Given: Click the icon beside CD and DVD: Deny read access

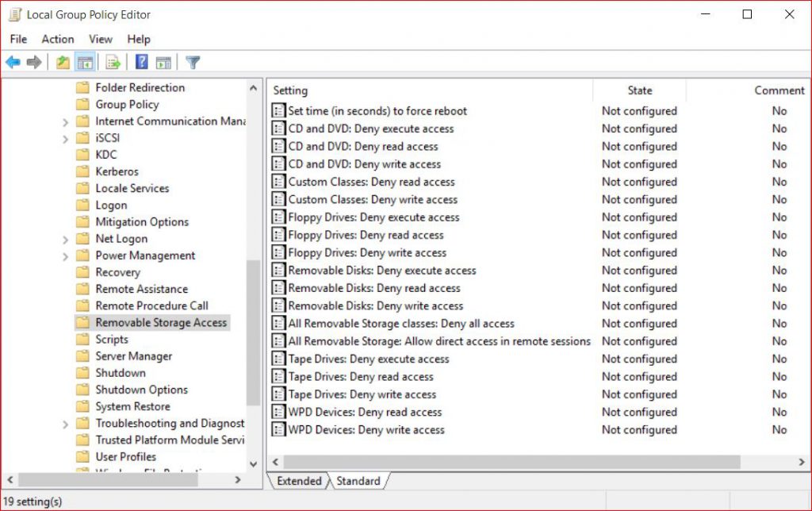Looking at the screenshot, I should coord(278,146).
